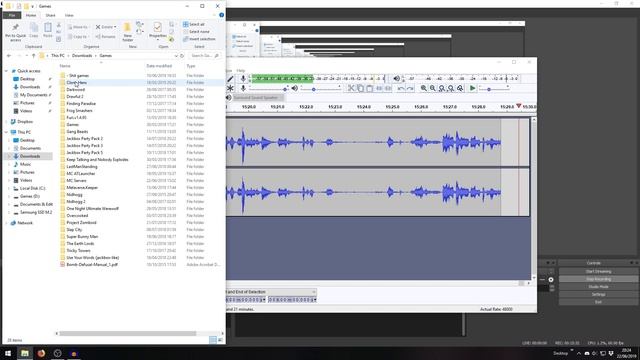Click the Explorer search box
Image resolution: width=640 pixels, height=360 pixels.
tap(205, 56)
